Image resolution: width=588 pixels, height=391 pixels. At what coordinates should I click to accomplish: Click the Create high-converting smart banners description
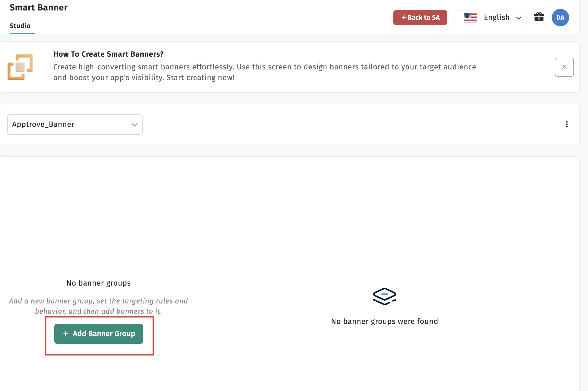click(x=265, y=72)
